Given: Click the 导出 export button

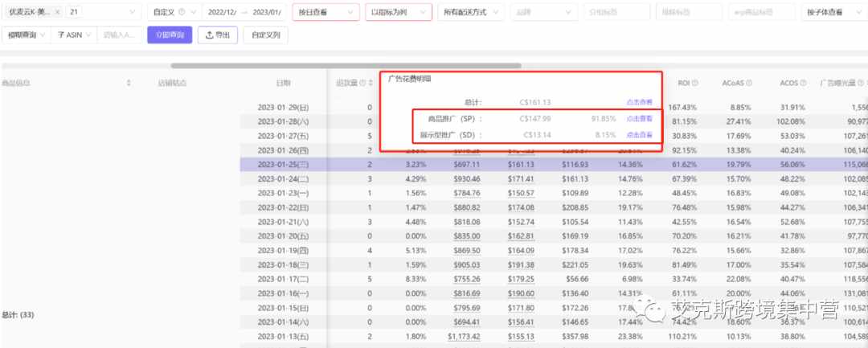Looking at the screenshot, I should [218, 35].
